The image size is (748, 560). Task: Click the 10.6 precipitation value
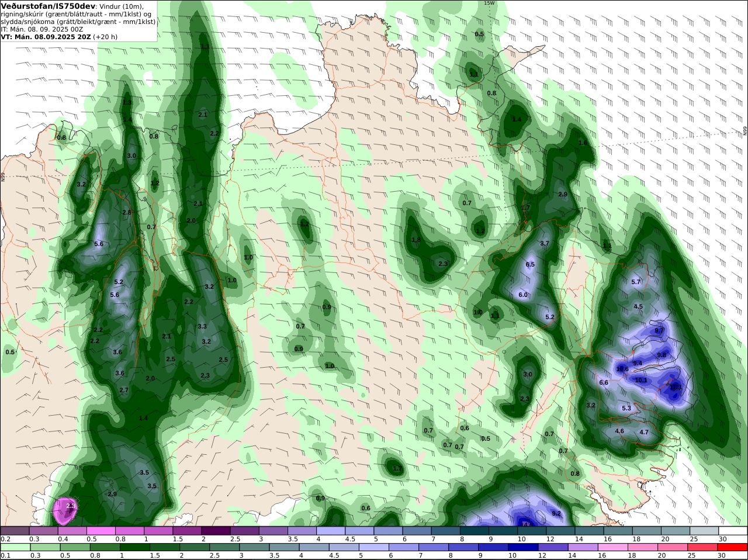622,369
